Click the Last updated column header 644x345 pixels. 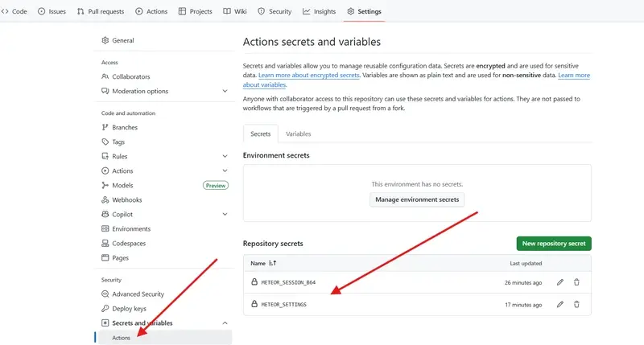[526, 263]
